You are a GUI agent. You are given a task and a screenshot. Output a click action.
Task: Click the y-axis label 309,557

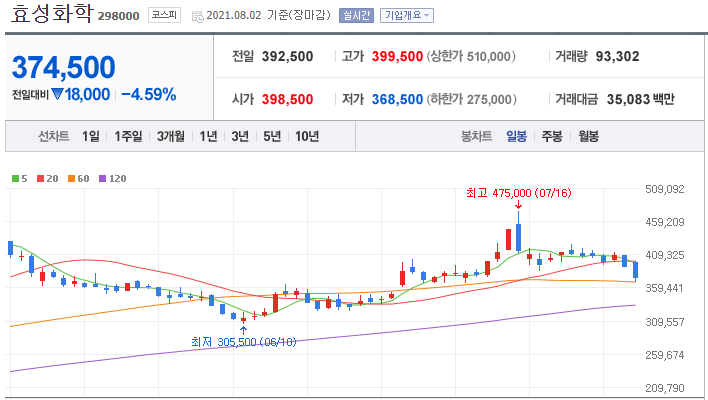click(665, 322)
